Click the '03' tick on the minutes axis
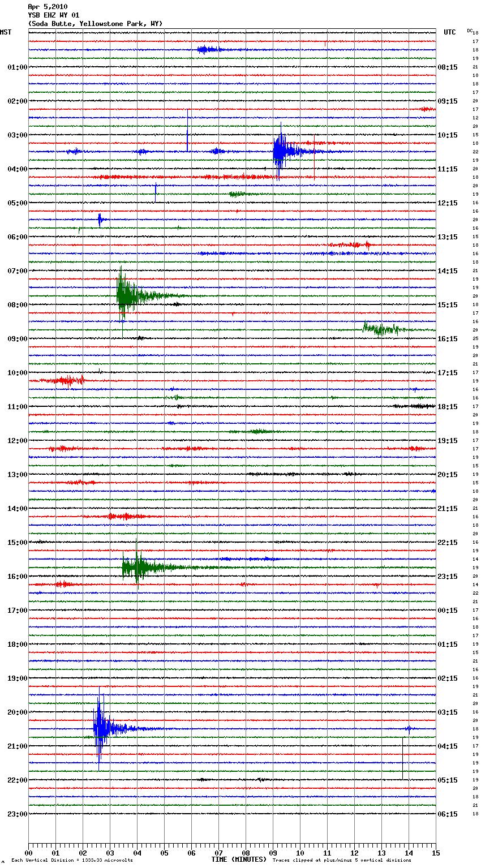Viewport: 481px width, 868px height. (x=110, y=853)
